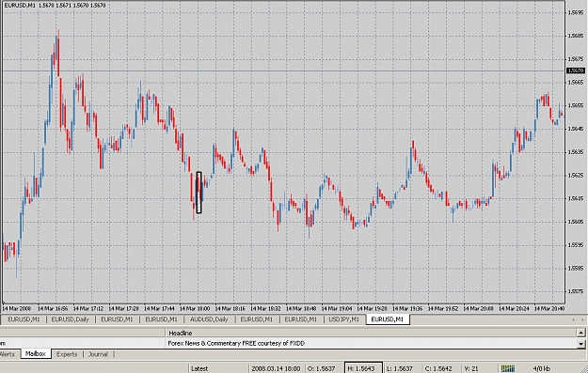Image resolution: width=588 pixels, height=373 pixels.
Task: Click the H: 1.5643 status value
Action: [363, 368]
